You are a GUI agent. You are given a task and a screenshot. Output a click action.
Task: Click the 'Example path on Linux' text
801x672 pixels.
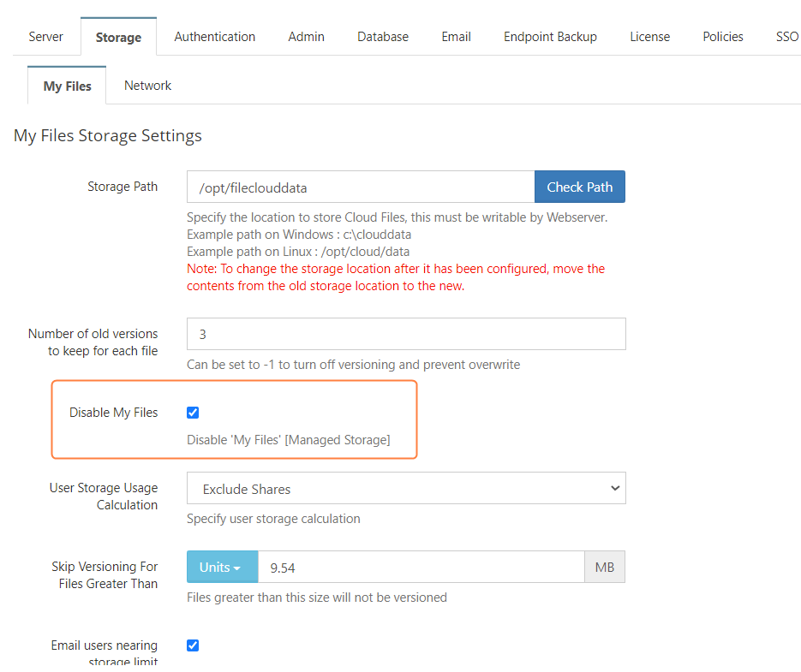pos(298,252)
